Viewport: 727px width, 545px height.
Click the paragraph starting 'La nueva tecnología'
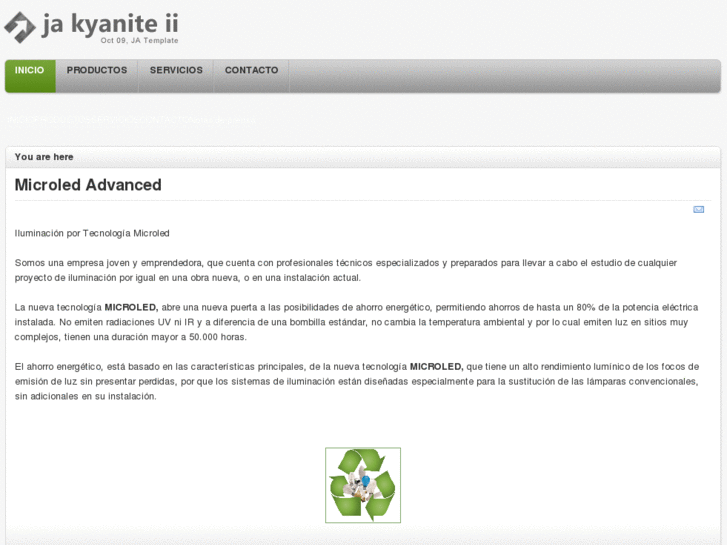pyautogui.click(x=356, y=322)
